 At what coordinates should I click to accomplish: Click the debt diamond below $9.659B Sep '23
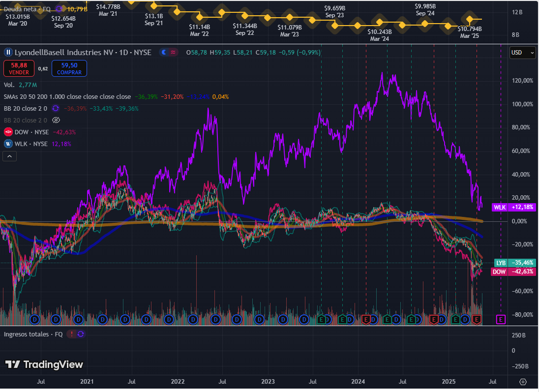coord(334,26)
